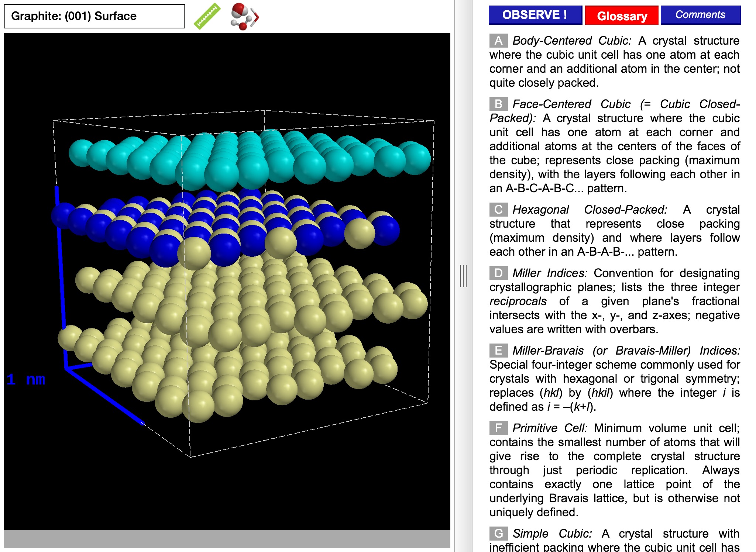Screen dimensions: 756x552
Task: Click glossary letter E for Miller-Bravais Indices
Action: [498, 351]
